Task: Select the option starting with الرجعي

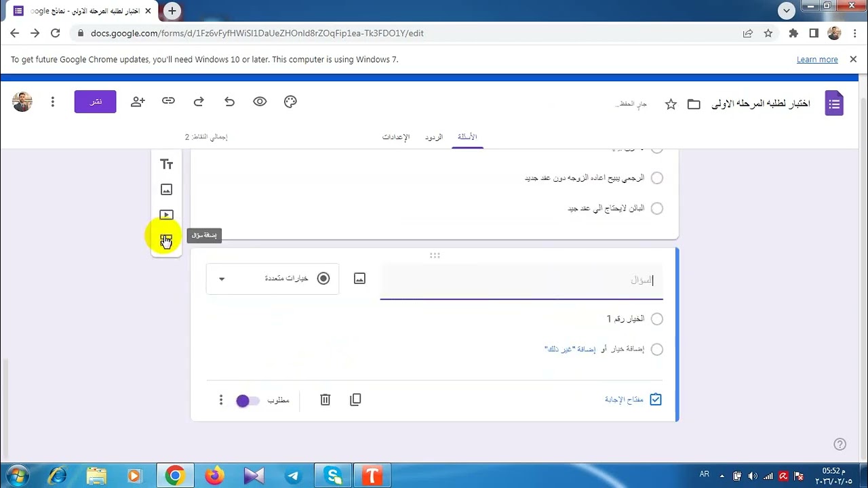Action: pos(656,178)
